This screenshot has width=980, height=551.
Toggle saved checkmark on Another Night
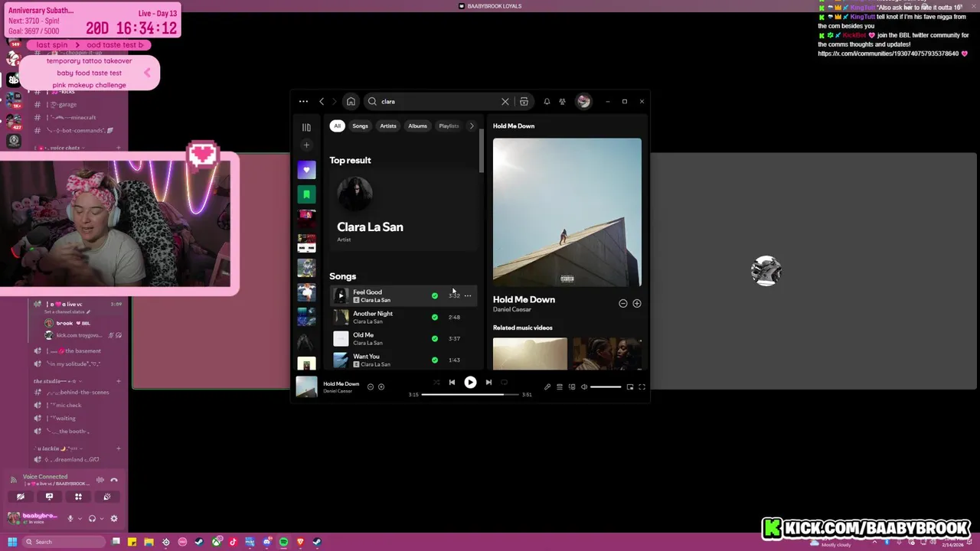point(435,317)
